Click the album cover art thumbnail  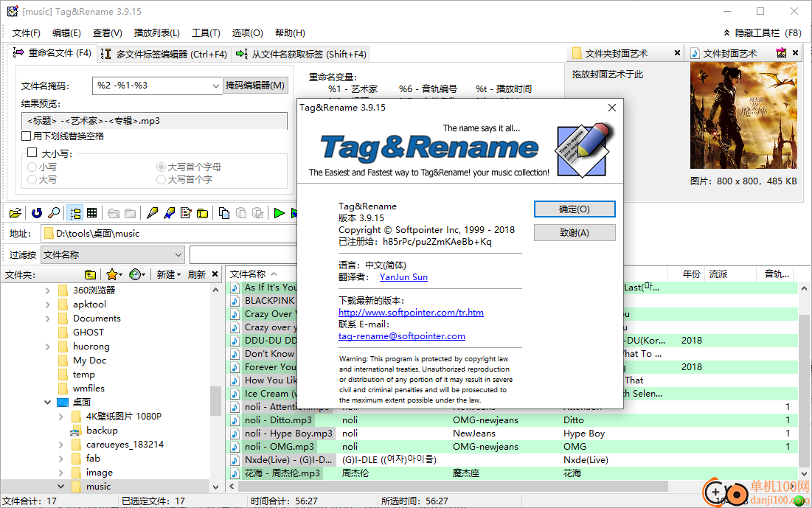743,116
